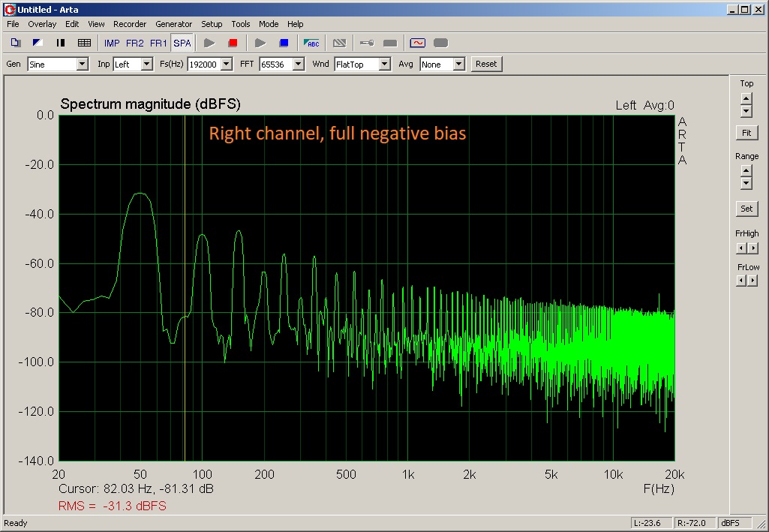The width and height of the screenshot is (769, 532).
Task: Open the Inp channel dropdown
Action: tap(146, 65)
